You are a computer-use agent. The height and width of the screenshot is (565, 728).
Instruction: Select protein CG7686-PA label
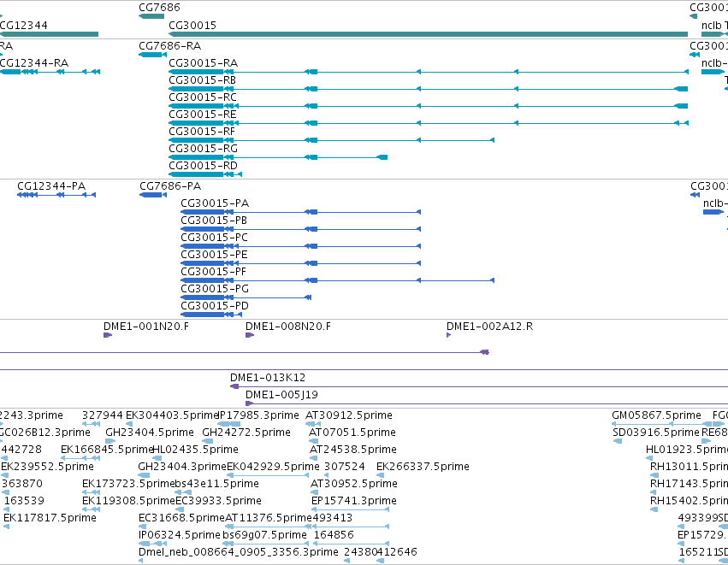(170, 186)
